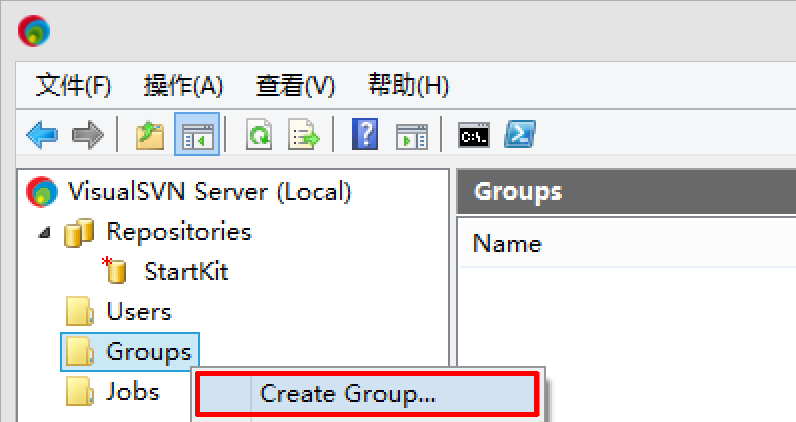Select the Users folder in tree

coord(138,312)
